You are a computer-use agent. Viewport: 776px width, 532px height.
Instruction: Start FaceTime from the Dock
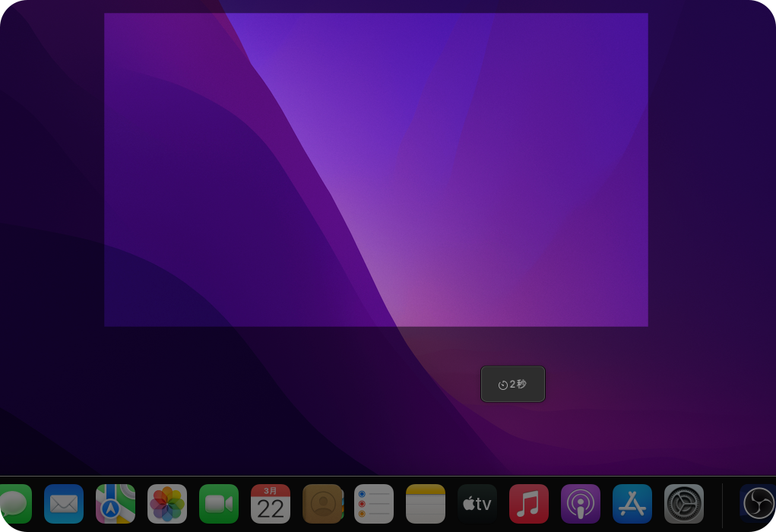tap(219, 504)
